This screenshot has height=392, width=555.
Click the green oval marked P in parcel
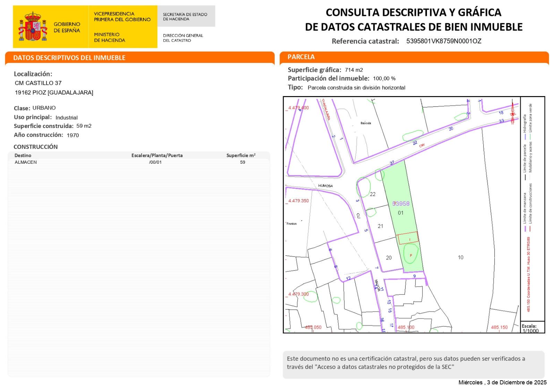pyautogui.click(x=411, y=255)
